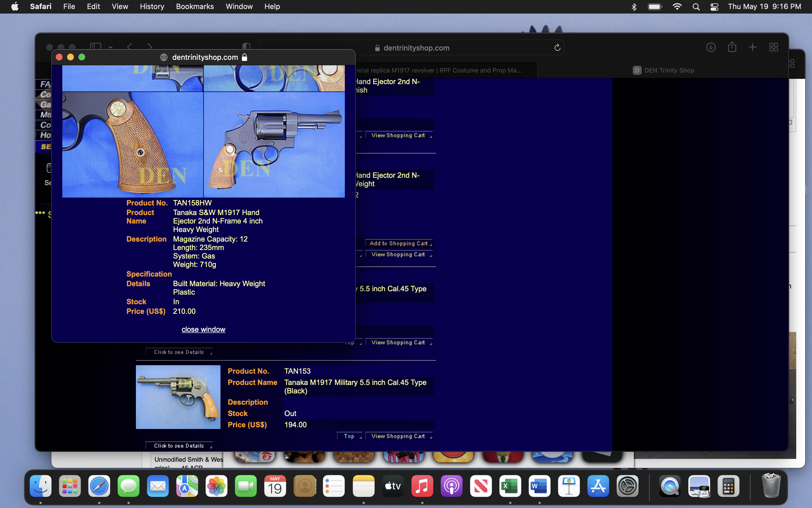The width and height of the screenshot is (812, 508).
Task: Add a new Safari tab
Action: click(753, 47)
